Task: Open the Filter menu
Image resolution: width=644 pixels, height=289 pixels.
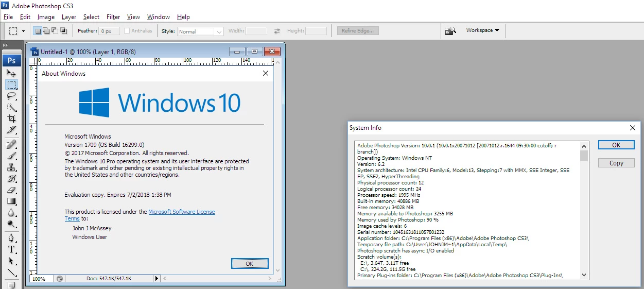Action: click(x=113, y=17)
